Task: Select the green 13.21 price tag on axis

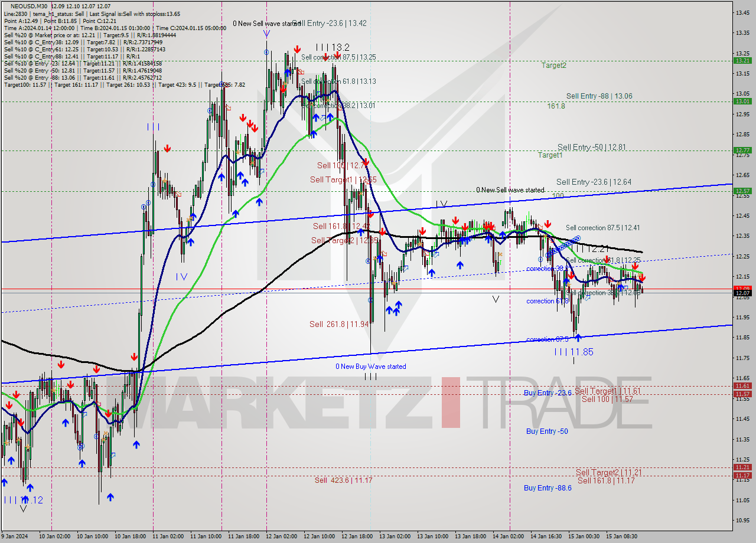Action: tap(742, 60)
